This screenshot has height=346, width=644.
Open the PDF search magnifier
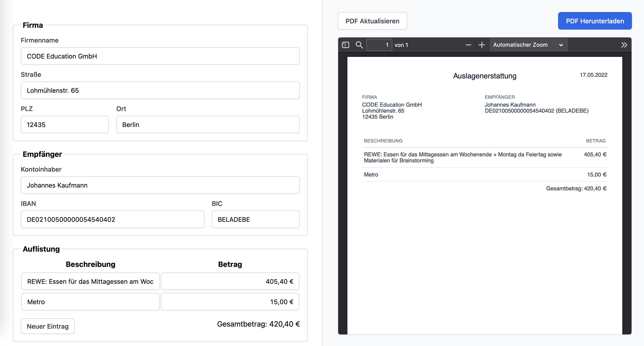pos(359,45)
